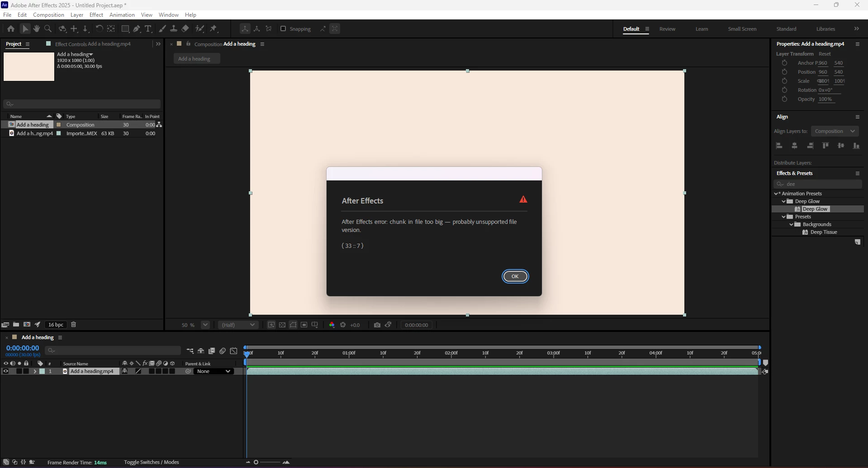The image size is (868, 468).
Task: Click Toggle Switches / Modes button
Action: pyautogui.click(x=152, y=462)
